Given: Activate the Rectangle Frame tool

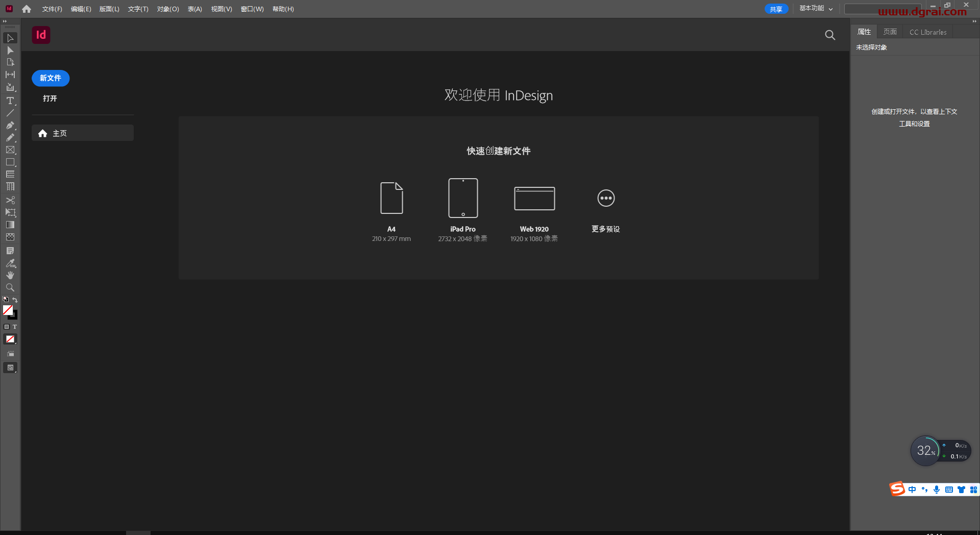Looking at the screenshot, I should tap(10, 150).
